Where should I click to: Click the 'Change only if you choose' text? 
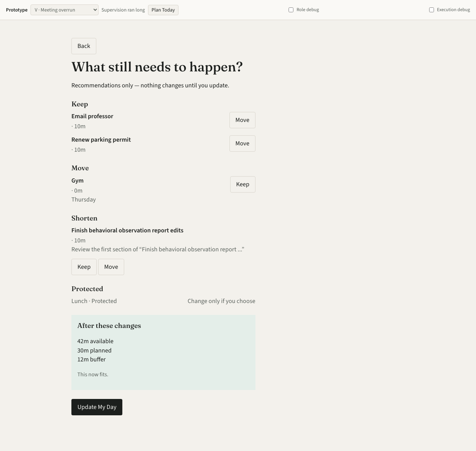(x=221, y=301)
